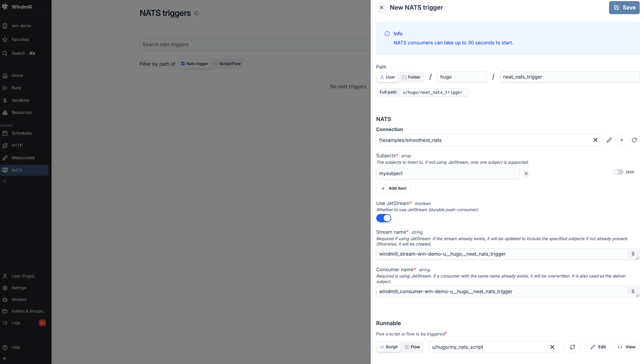Screen dimensions: 644x364
Task: Click the Websockets trigger icon
Action: [x=5, y=158]
